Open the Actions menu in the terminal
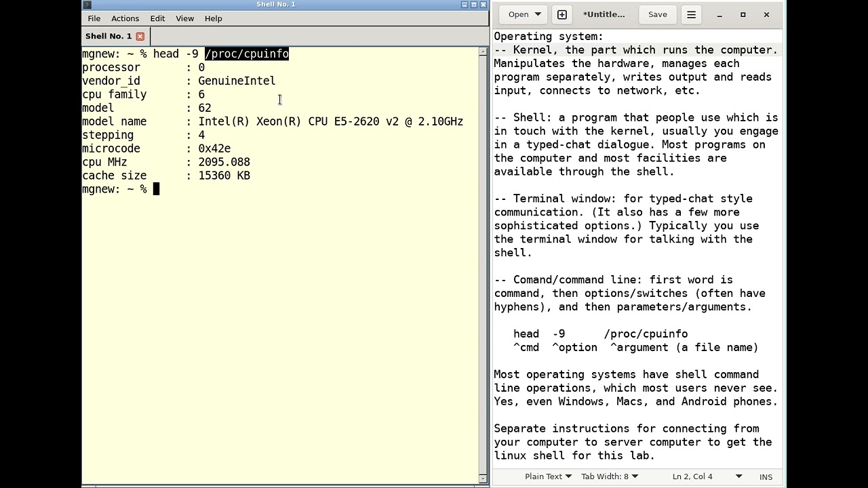 click(125, 18)
